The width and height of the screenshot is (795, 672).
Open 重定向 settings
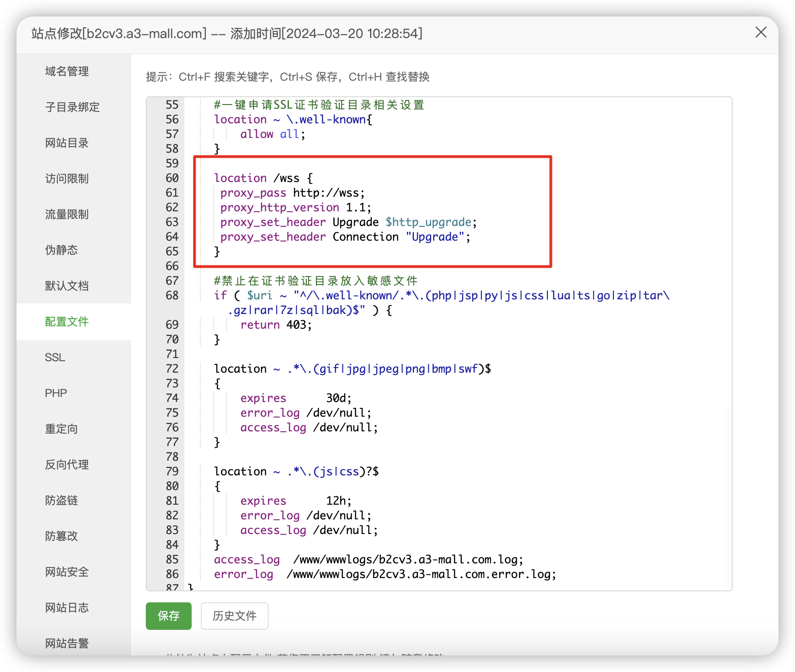point(61,429)
